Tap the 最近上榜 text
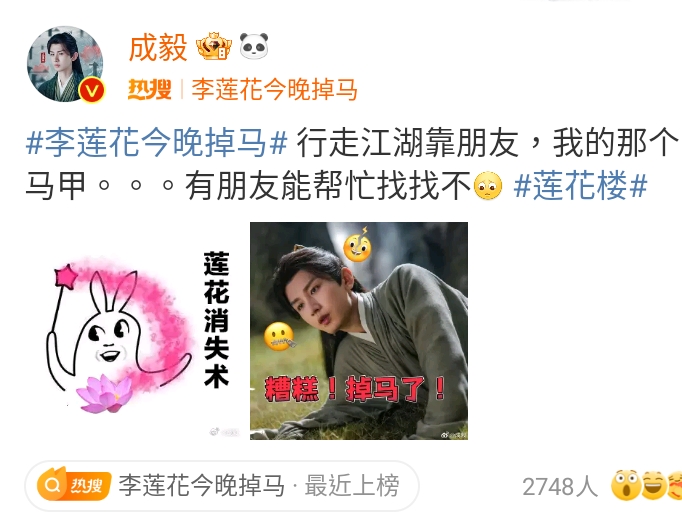This screenshot has width=682, height=516. [x=352, y=486]
